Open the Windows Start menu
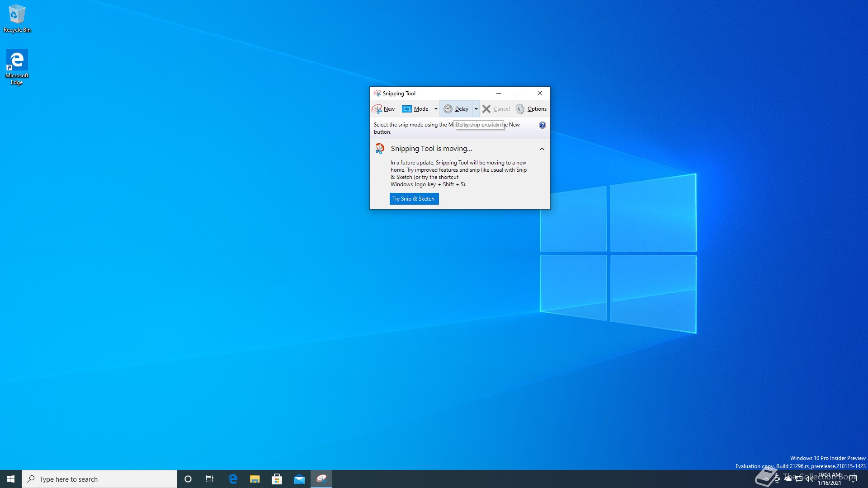Image resolution: width=868 pixels, height=488 pixels. [x=11, y=479]
